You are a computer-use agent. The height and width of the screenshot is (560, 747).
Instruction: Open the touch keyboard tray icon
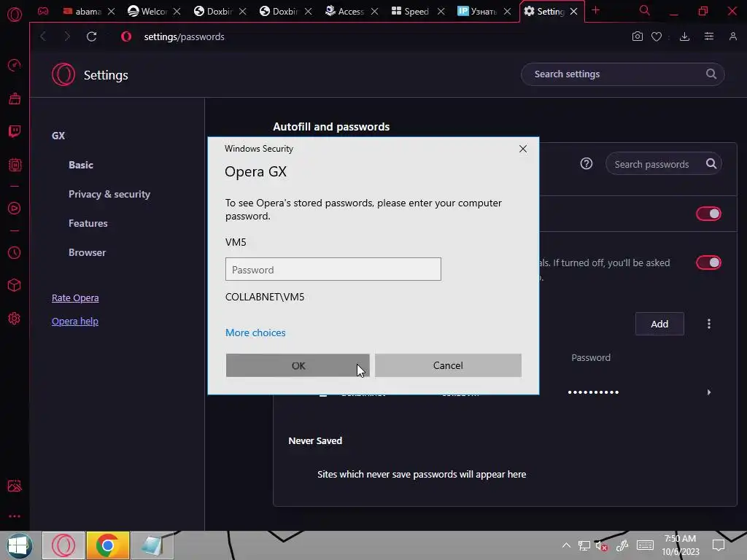pyautogui.click(x=645, y=545)
